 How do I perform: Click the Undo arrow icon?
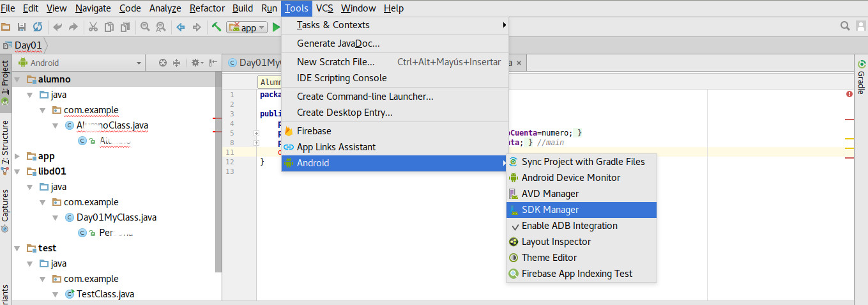57,27
